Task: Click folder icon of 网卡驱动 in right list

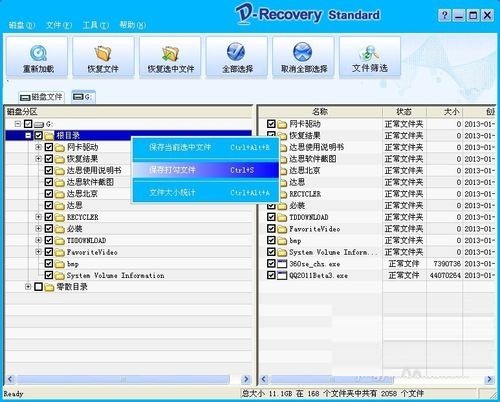Action: tap(282, 124)
